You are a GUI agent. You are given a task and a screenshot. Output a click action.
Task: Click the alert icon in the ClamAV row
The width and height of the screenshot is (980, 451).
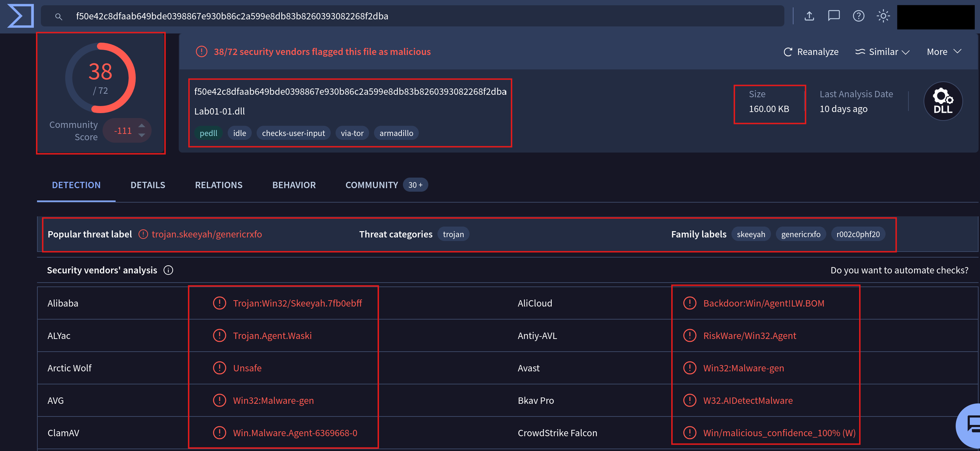click(x=220, y=433)
